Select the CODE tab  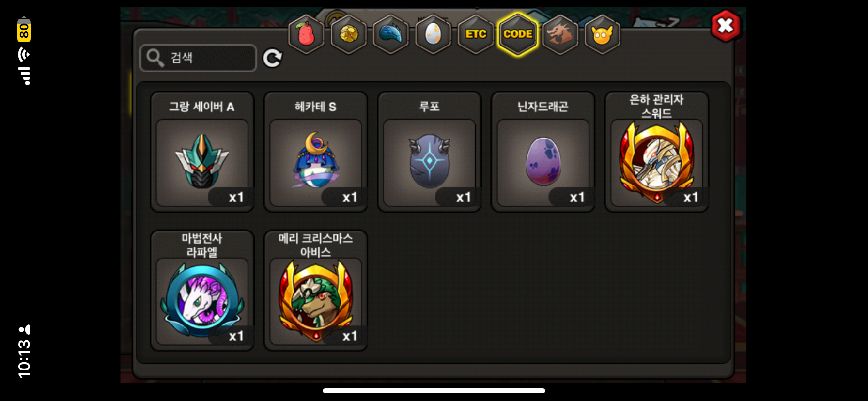[518, 34]
